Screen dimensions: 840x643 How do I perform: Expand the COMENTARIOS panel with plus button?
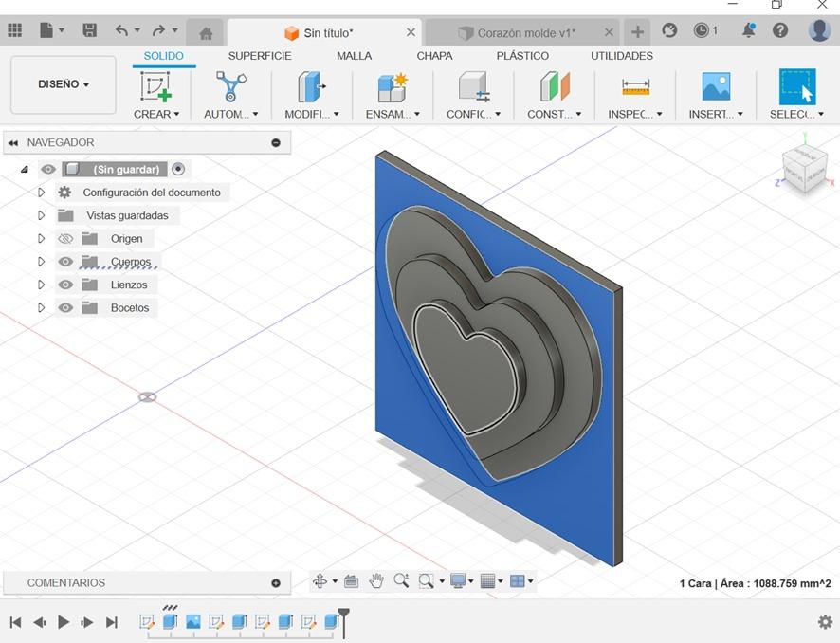point(276,583)
